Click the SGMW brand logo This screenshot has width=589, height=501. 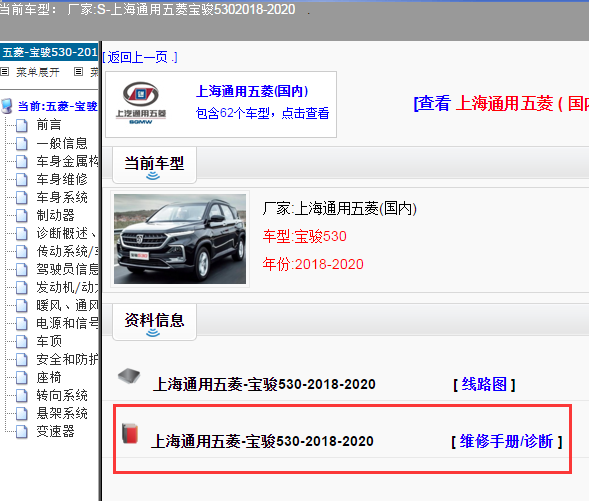[141, 103]
